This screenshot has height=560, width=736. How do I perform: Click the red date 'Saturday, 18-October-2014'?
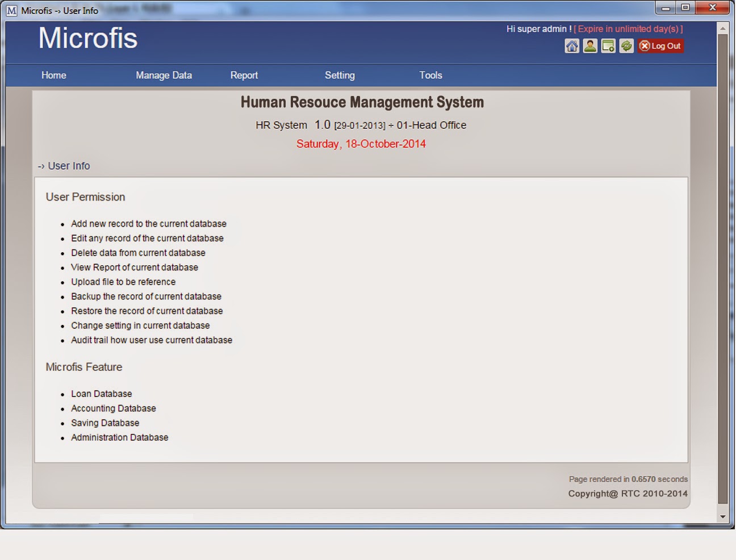(x=361, y=144)
